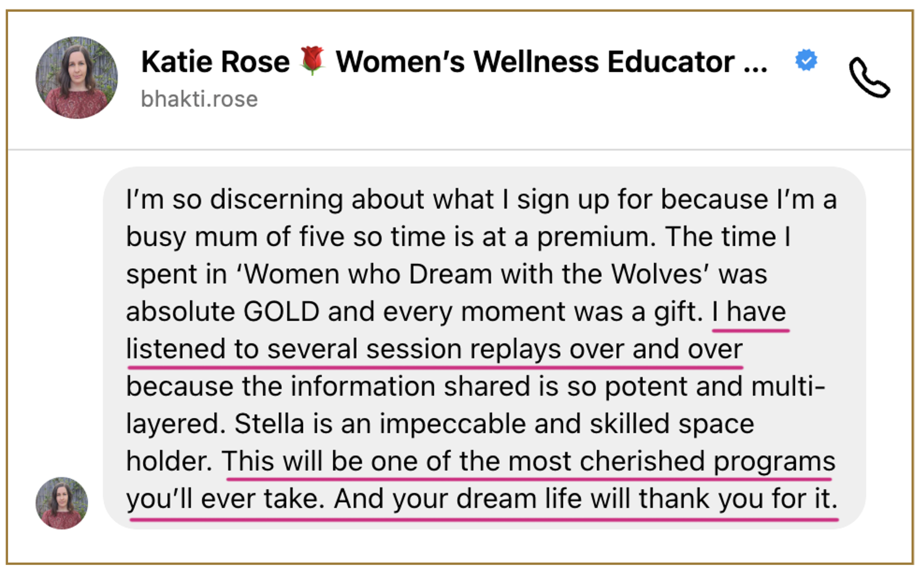Click the word GOLD in the message
924x572 pixels.
coord(281,312)
